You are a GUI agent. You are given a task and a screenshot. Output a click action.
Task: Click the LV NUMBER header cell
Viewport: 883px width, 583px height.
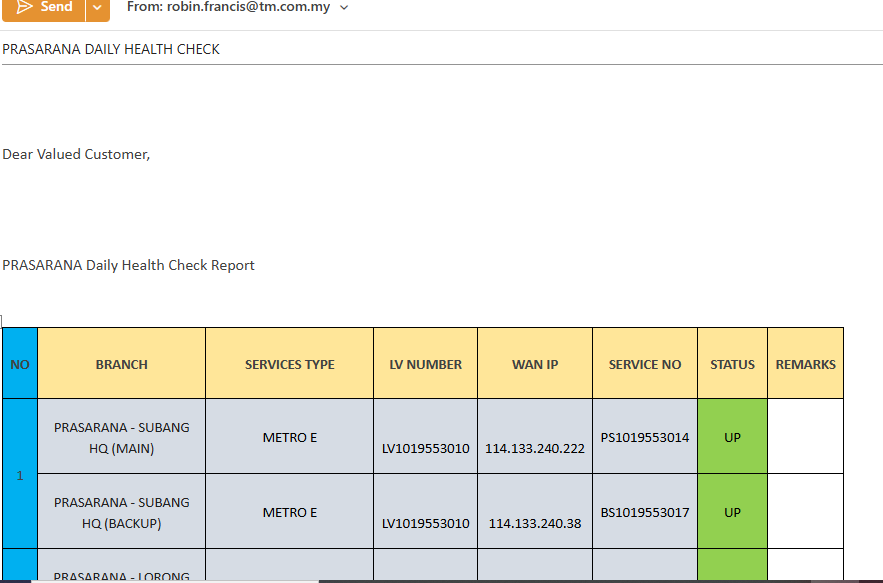tap(426, 364)
